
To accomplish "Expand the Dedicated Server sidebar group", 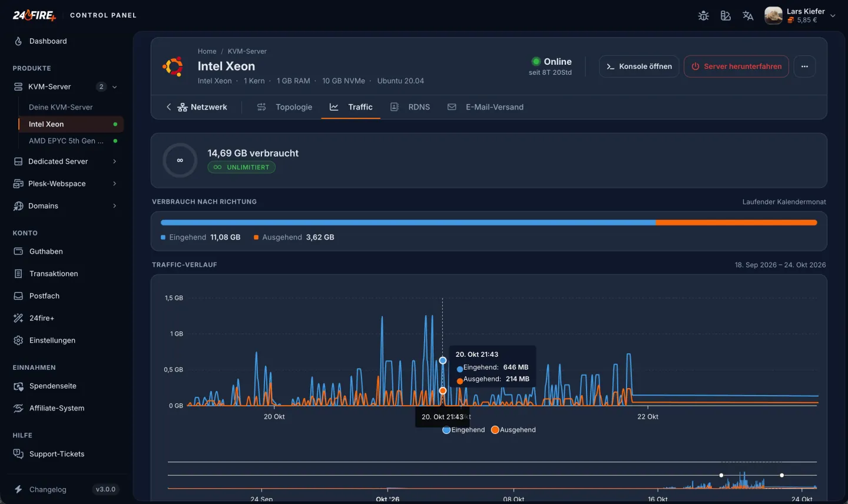I will pos(114,161).
